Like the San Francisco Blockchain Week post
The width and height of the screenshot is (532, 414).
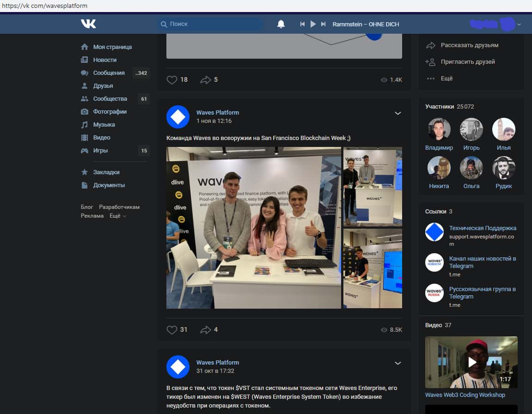[x=172, y=330]
